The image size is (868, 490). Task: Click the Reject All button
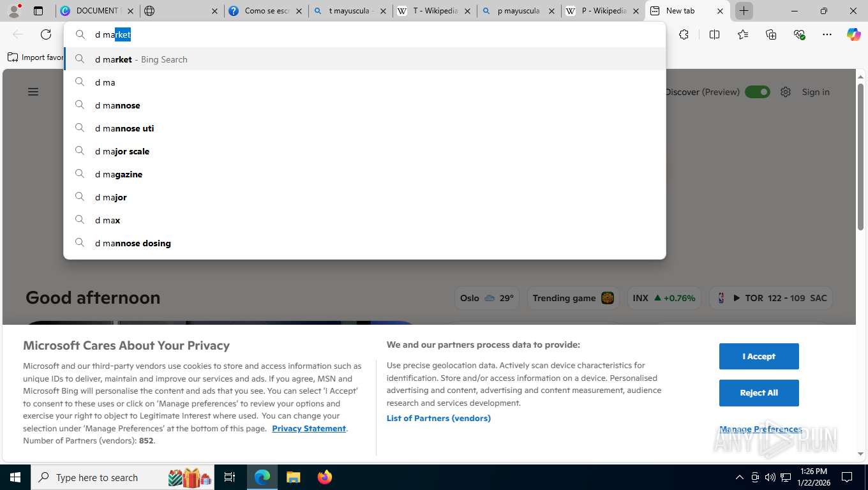tap(759, 392)
